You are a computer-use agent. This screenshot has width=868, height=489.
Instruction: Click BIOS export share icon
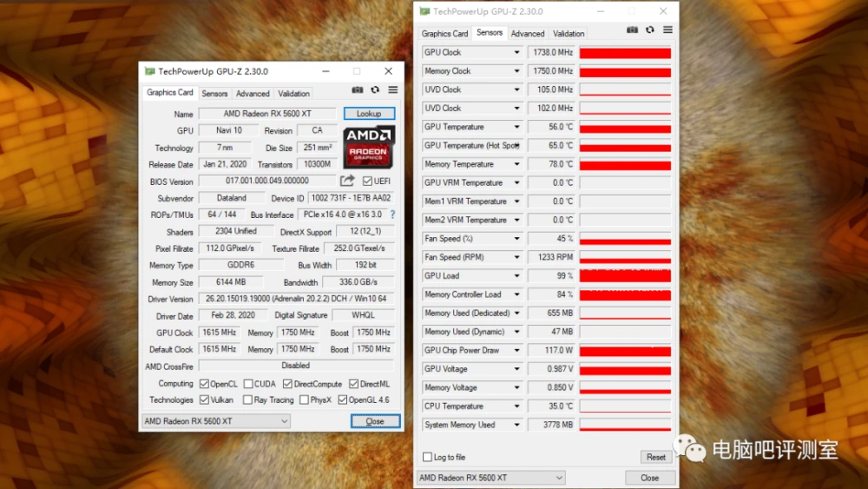tap(347, 181)
